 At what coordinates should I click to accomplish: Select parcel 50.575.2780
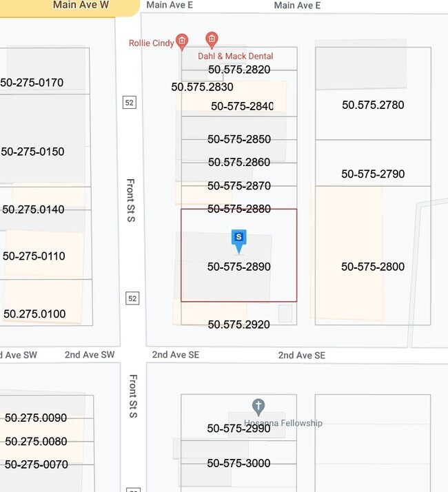[373, 105]
